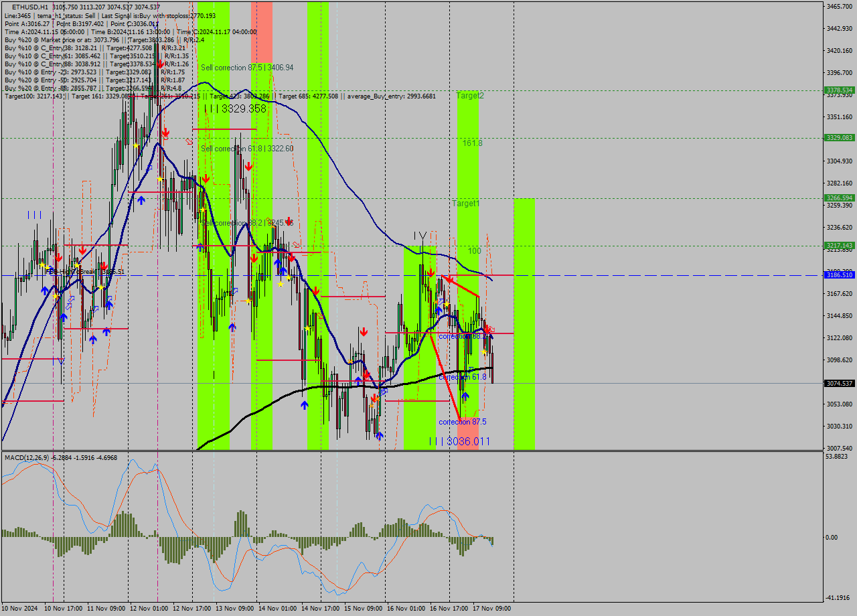Click the '17 Nov 09:00' date on time axis
Screen dimensions: 857x616
[493, 609]
